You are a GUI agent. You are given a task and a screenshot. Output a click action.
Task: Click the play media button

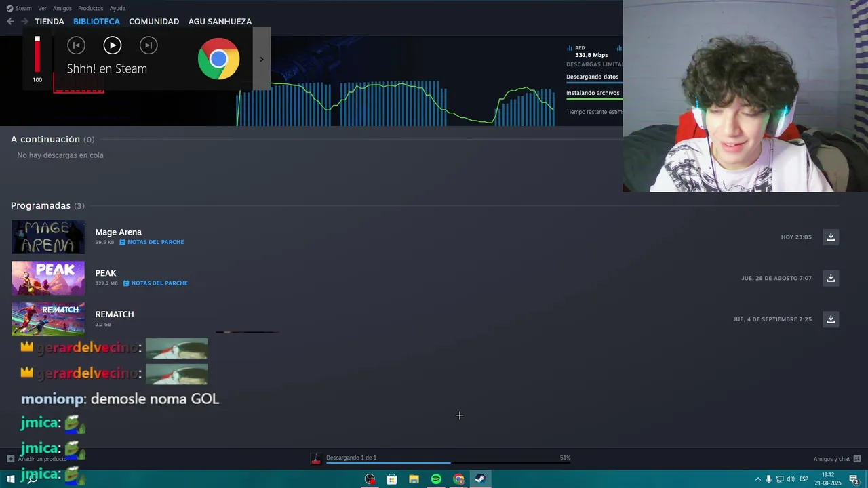tap(113, 45)
